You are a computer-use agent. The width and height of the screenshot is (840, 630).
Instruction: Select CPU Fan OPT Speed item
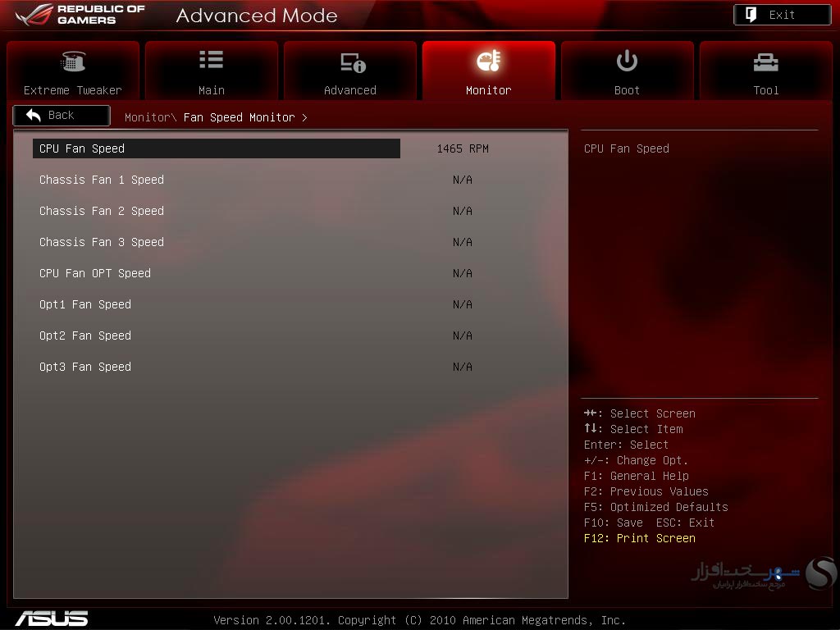(95, 273)
